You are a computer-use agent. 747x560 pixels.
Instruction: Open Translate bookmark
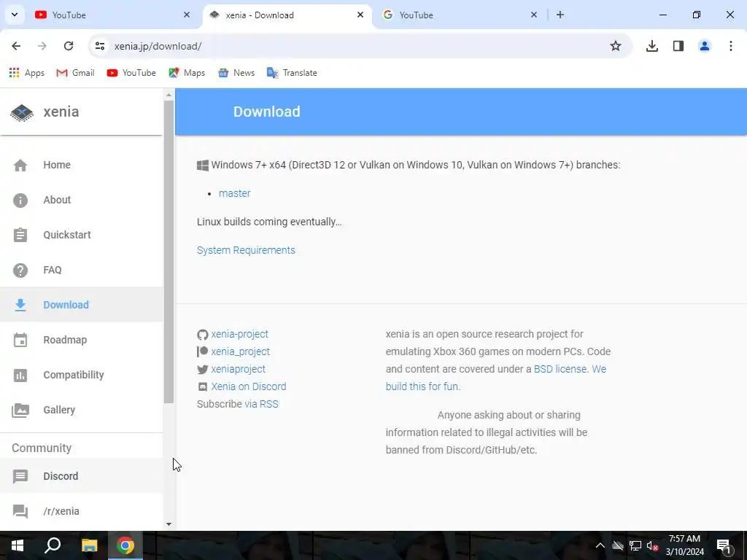(x=292, y=73)
